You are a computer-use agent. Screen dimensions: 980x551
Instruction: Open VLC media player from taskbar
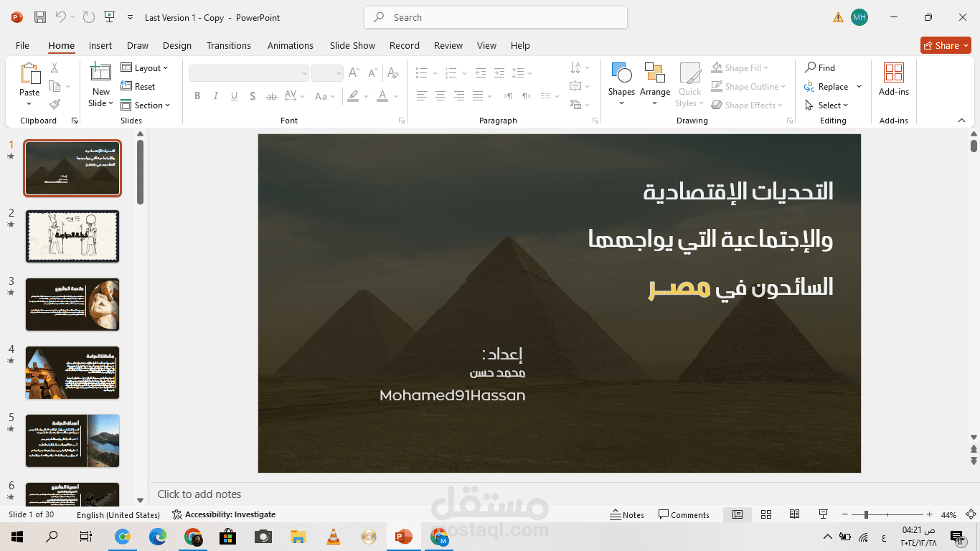pos(334,536)
